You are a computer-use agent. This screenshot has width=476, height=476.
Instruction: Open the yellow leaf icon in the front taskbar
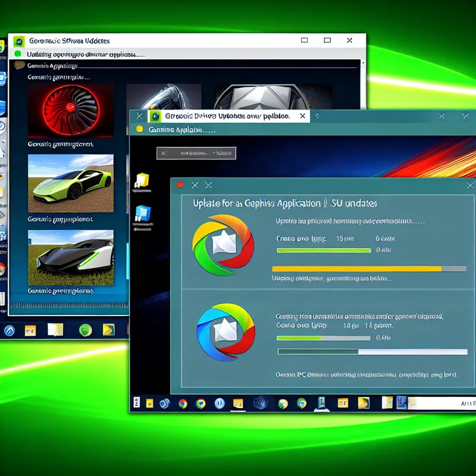(x=364, y=403)
